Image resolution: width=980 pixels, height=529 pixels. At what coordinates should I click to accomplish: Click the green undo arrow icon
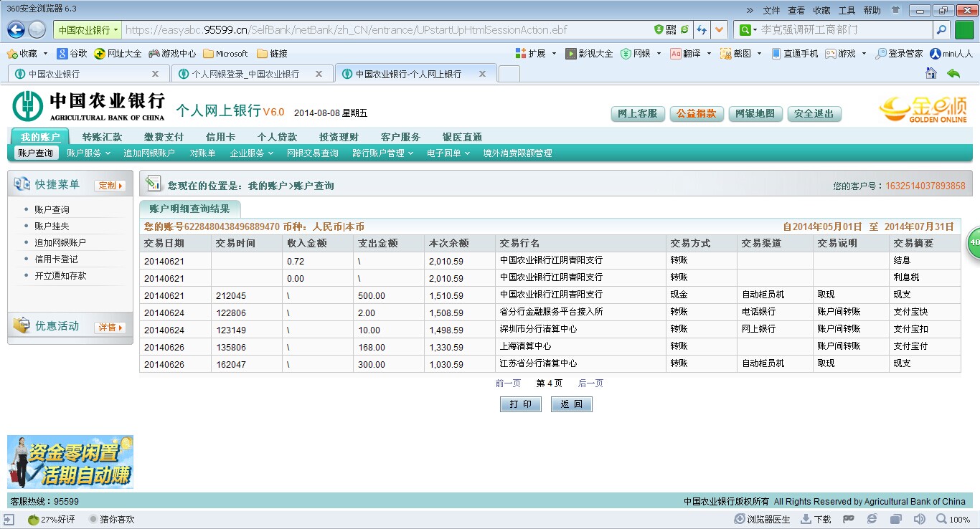pos(953,74)
